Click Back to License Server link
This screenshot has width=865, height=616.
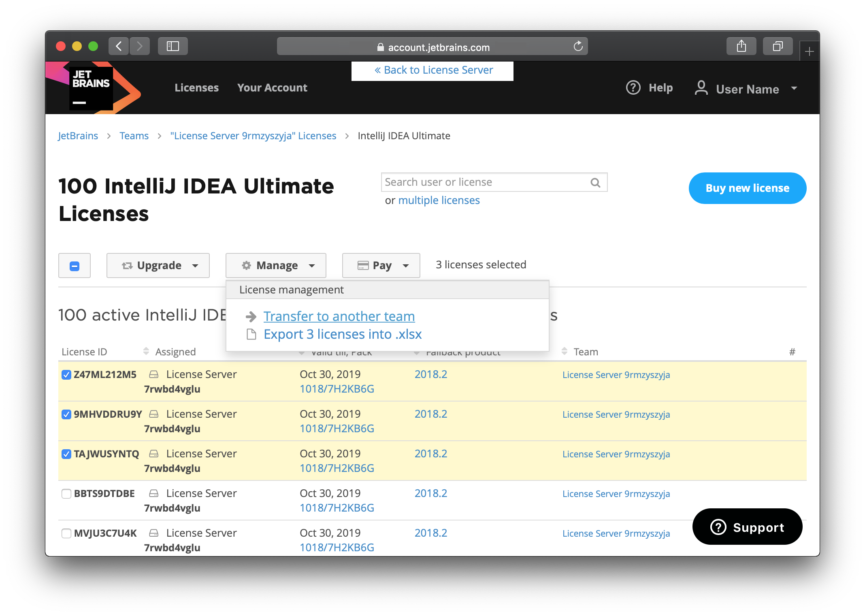pyautogui.click(x=434, y=69)
